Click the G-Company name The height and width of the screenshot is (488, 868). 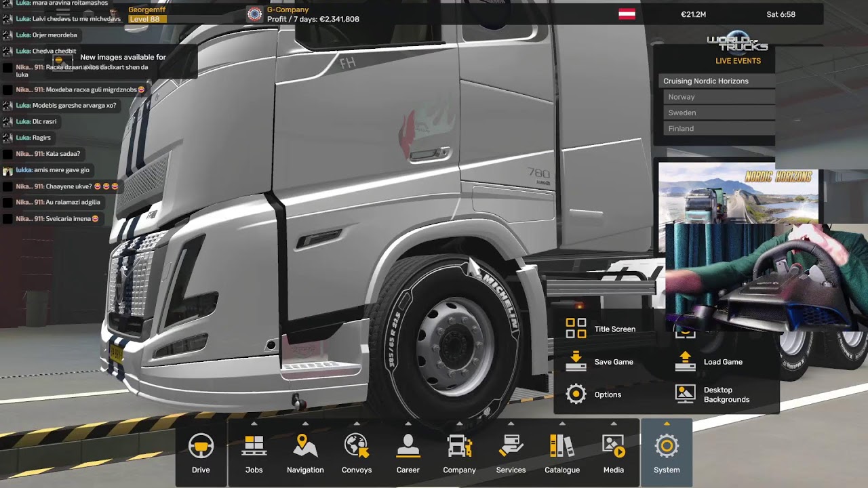pos(288,9)
